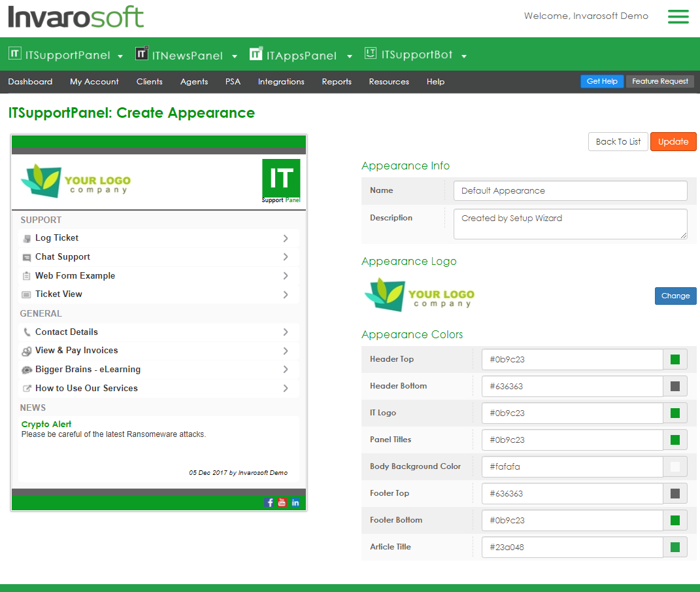Click the ITSupportBot product icon
This screenshot has height=592, width=700.
pos(371,54)
